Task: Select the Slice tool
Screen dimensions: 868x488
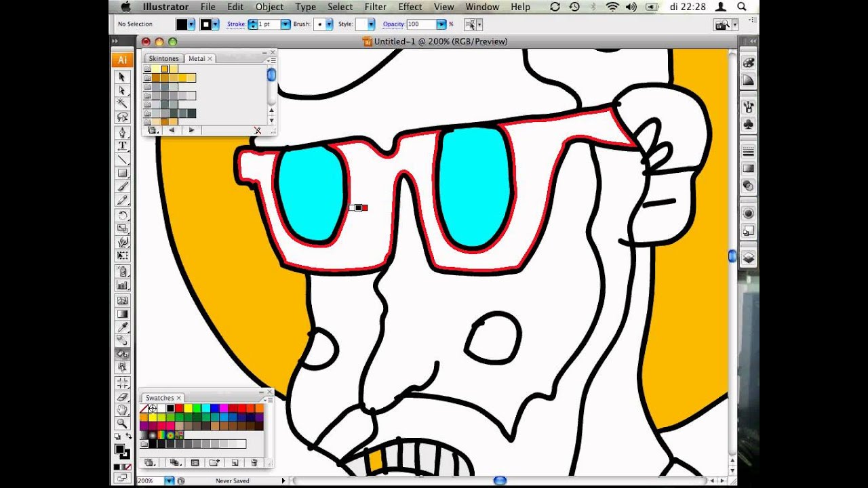Action: [x=123, y=383]
